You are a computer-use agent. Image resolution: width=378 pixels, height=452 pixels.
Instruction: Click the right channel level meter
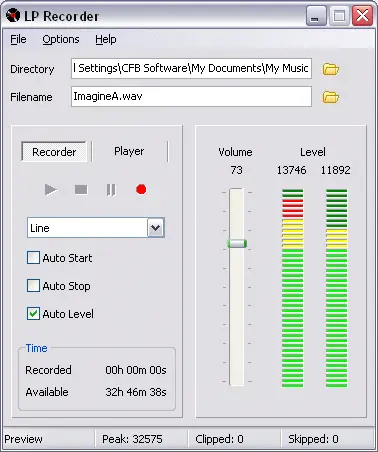[336, 288]
